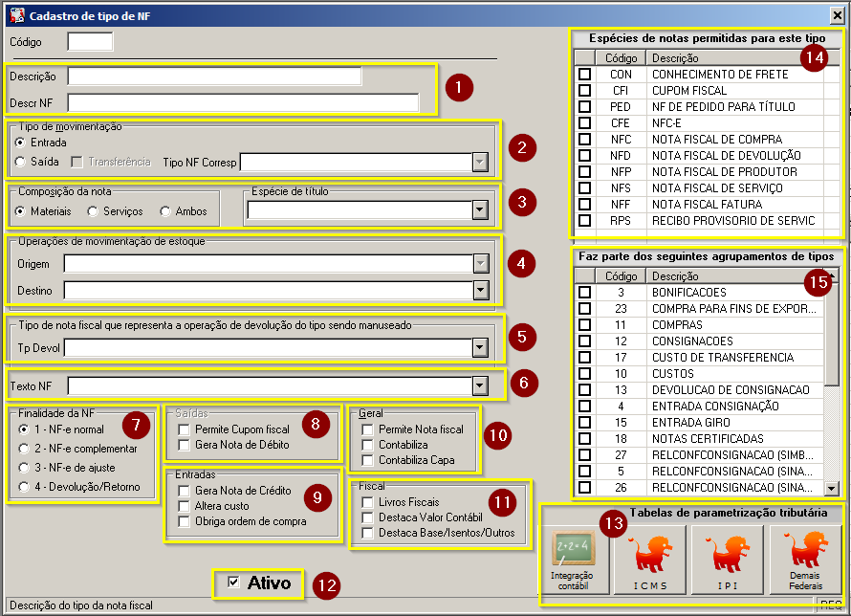
Task: Click the Código input field
Action: click(x=90, y=42)
